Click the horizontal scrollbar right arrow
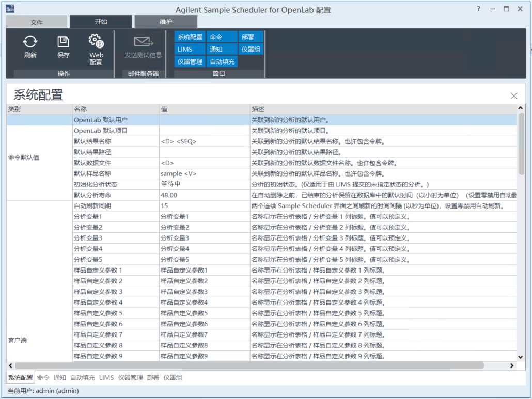Screen dimensions: 532x399 point(512,366)
